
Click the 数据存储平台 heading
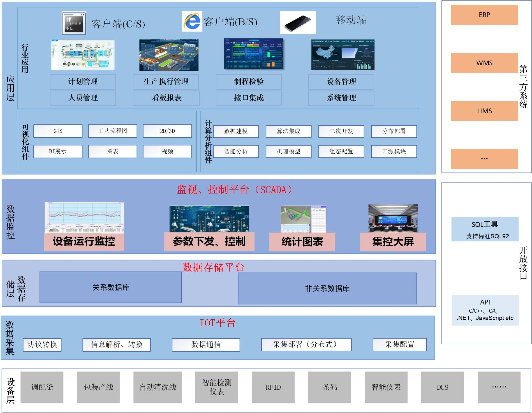[x=213, y=267]
